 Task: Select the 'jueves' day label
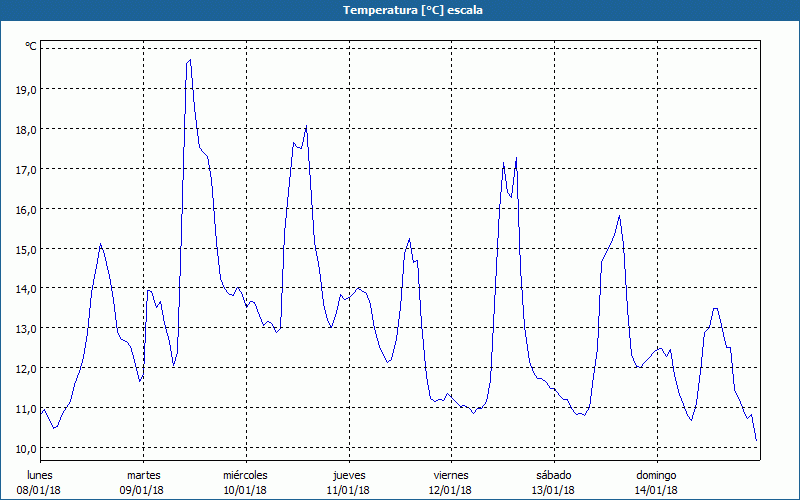(349, 475)
